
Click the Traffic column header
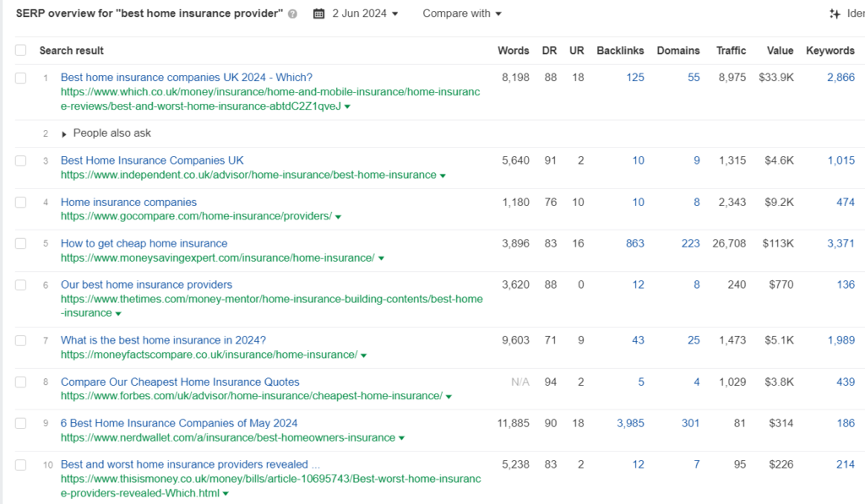point(732,50)
